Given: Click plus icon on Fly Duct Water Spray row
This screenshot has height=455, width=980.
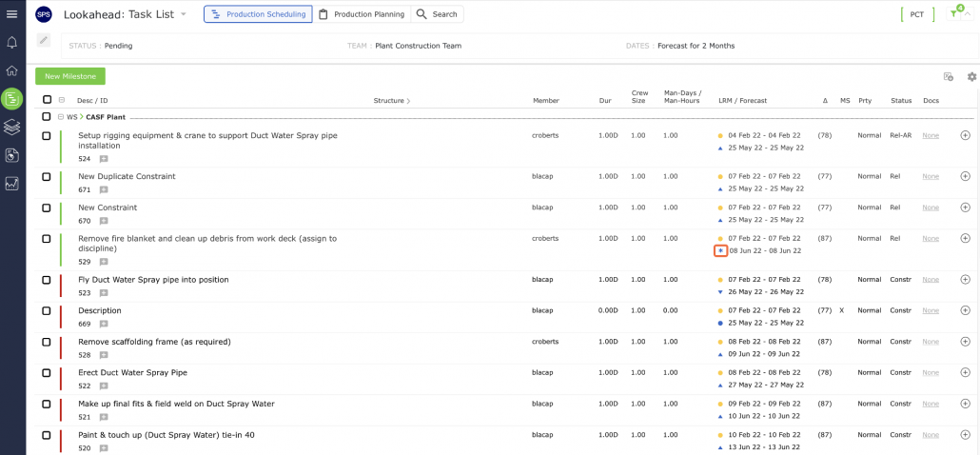Looking at the screenshot, I should [x=965, y=279].
